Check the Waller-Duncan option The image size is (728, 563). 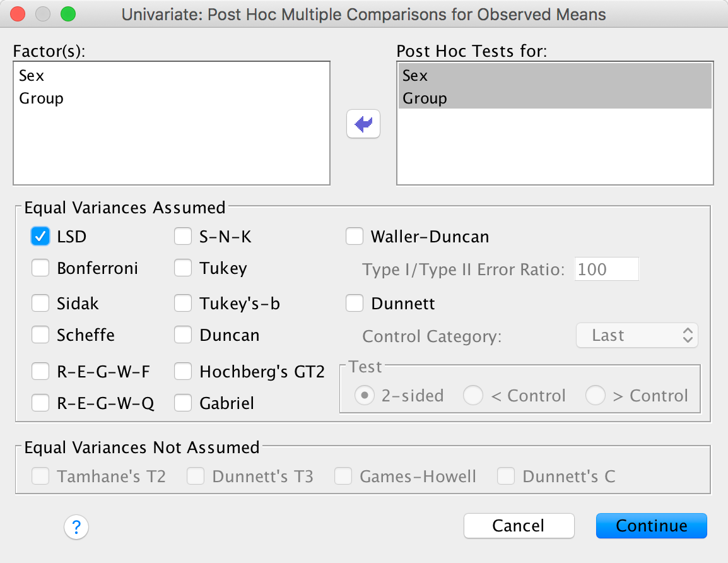[x=355, y=237]
